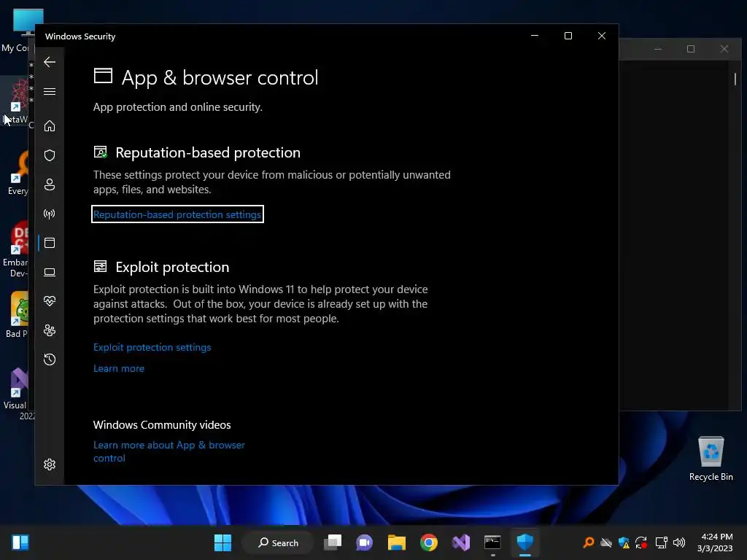
Task: Click the Windows Community videos heading
Action: coord(162,425)
